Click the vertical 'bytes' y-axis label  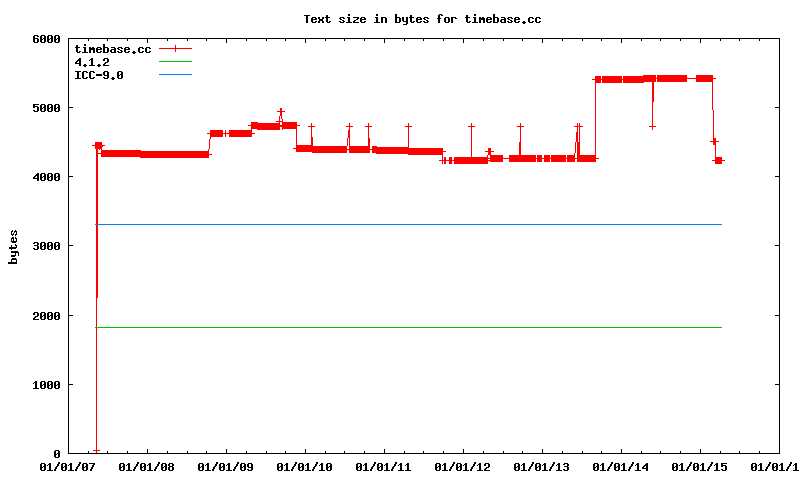[14, 246]
